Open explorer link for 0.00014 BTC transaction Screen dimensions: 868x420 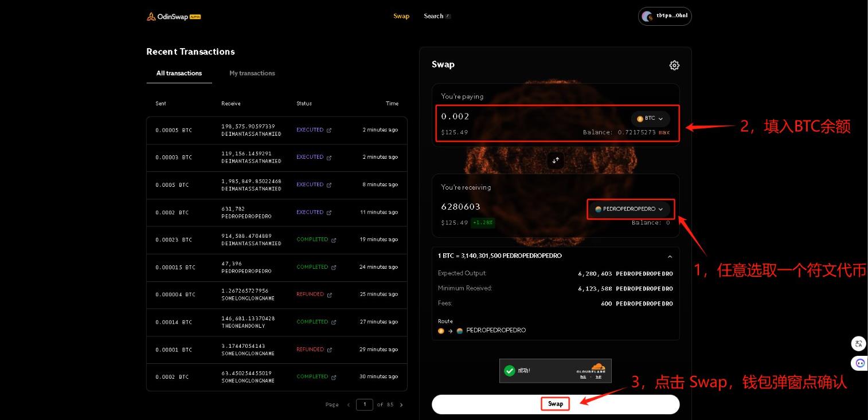[x=334, y=322]
